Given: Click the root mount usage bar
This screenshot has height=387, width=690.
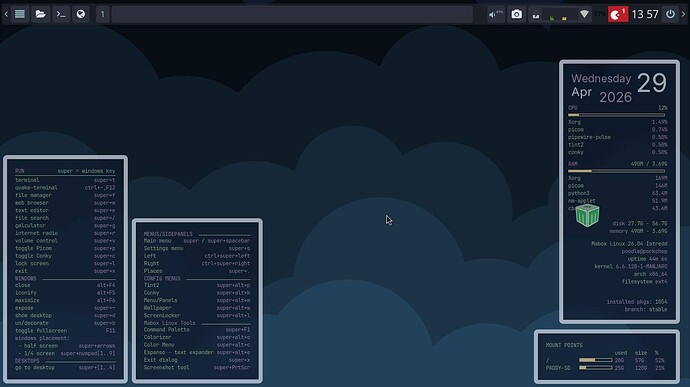Looking at the screenshot, I should tap(595, 360).
